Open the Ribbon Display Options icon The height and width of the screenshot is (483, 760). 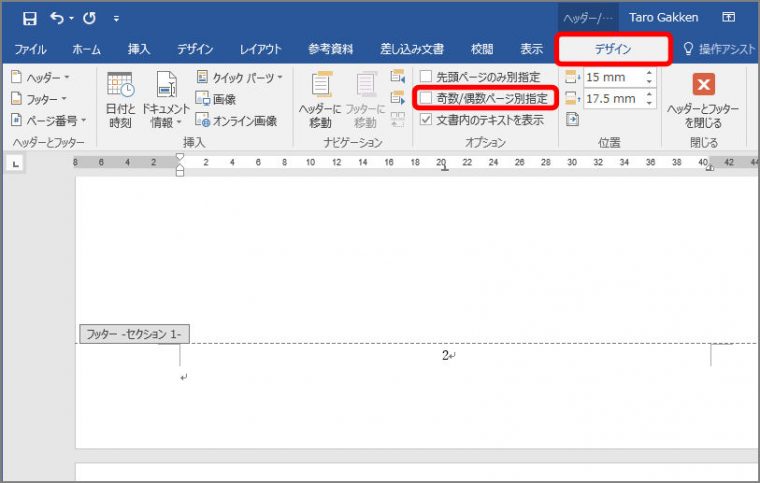pos(728,17)
